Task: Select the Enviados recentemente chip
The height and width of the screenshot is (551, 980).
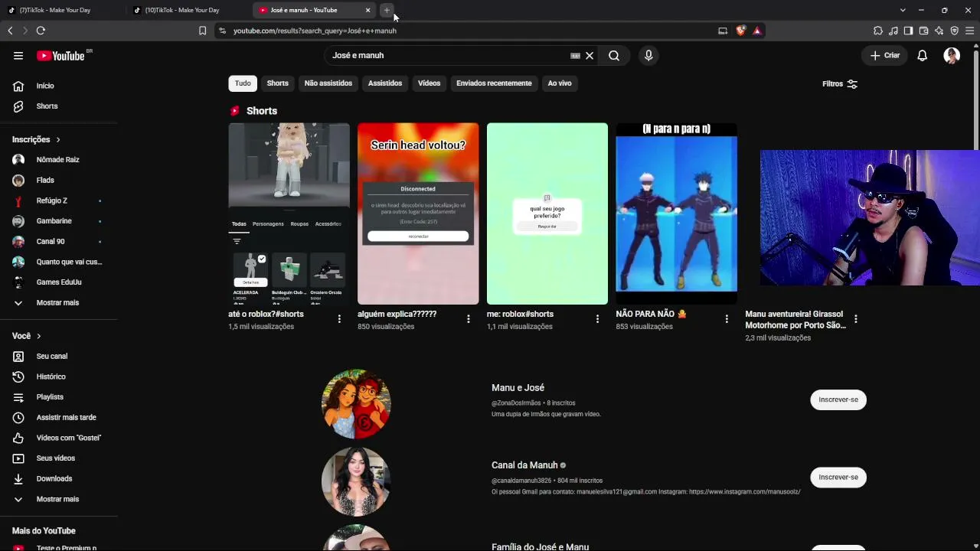Action: coord(494,83)
